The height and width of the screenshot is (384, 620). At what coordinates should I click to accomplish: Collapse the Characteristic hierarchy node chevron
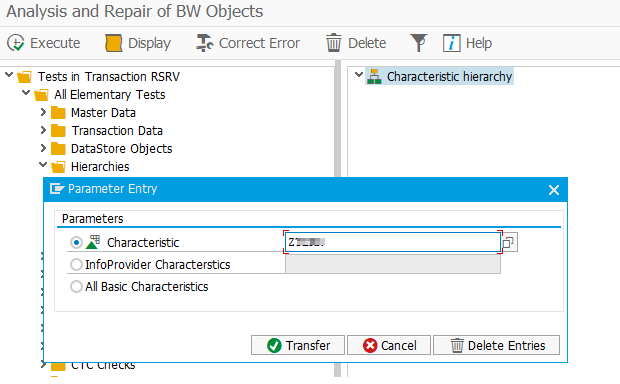[359, 74]
